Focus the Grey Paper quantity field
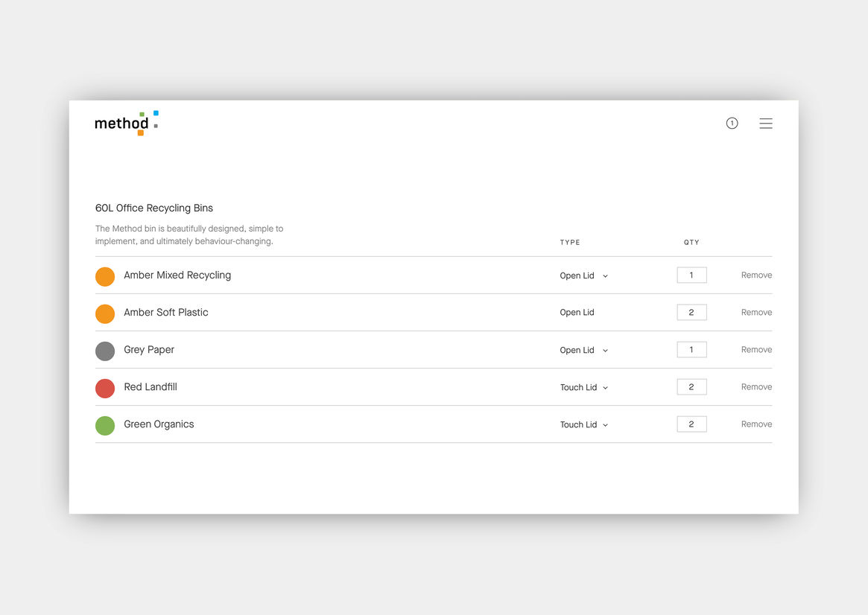 (x=691, y=350)
